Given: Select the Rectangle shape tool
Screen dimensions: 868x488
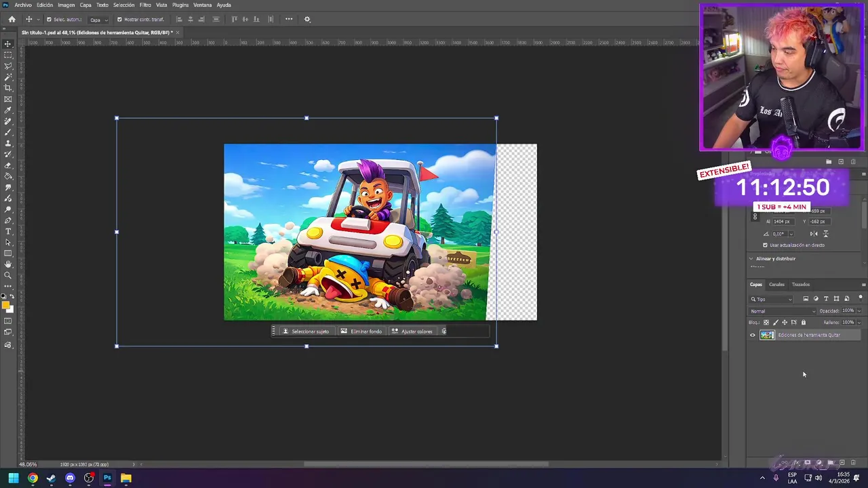Looking at the screenshot, I should point(8,253).
